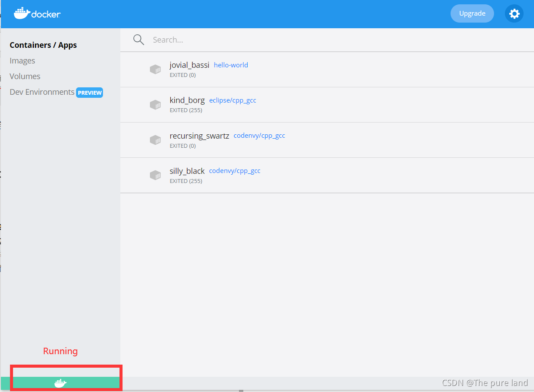Open Dev Environments section
Image resolution: width=534 pixels, height=392 pixels.
click(42, 92)
